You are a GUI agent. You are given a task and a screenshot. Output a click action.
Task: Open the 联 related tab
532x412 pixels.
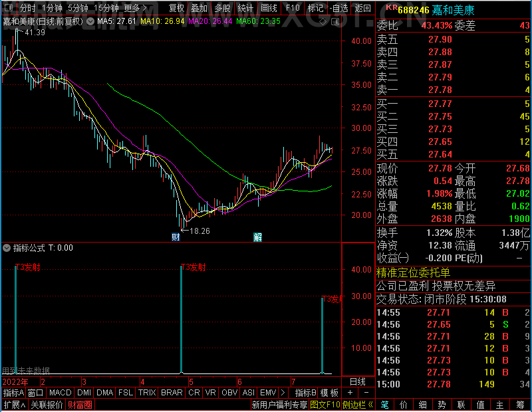pos(461,405)
